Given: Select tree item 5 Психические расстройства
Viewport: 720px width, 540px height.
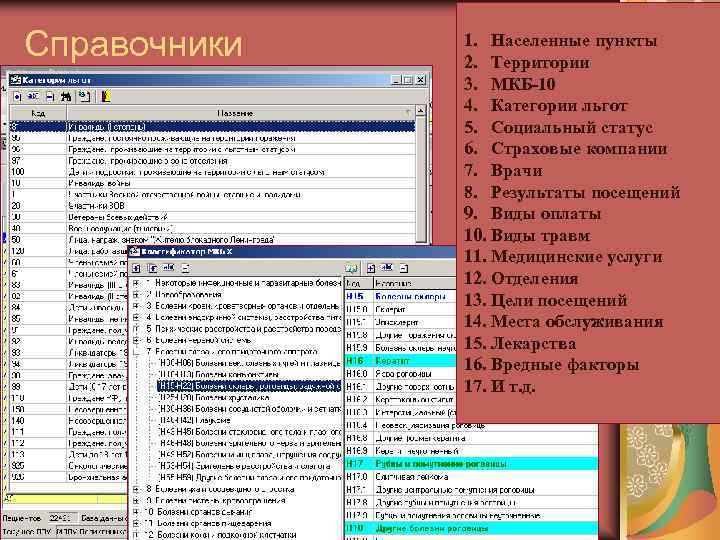Looking at the screenshot, I should tap(243, 329).
